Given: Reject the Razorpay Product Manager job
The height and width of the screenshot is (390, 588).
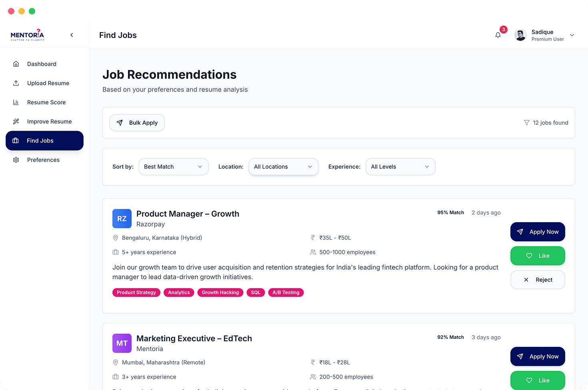Looking at the screenshot, I should (x=538, y=280).
